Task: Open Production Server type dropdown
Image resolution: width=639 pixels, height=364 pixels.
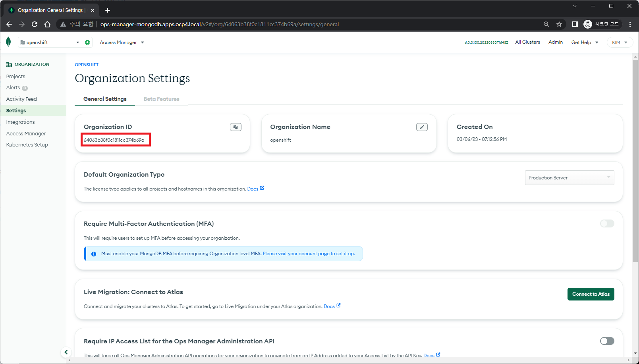Action: click(x=570, y=177)
